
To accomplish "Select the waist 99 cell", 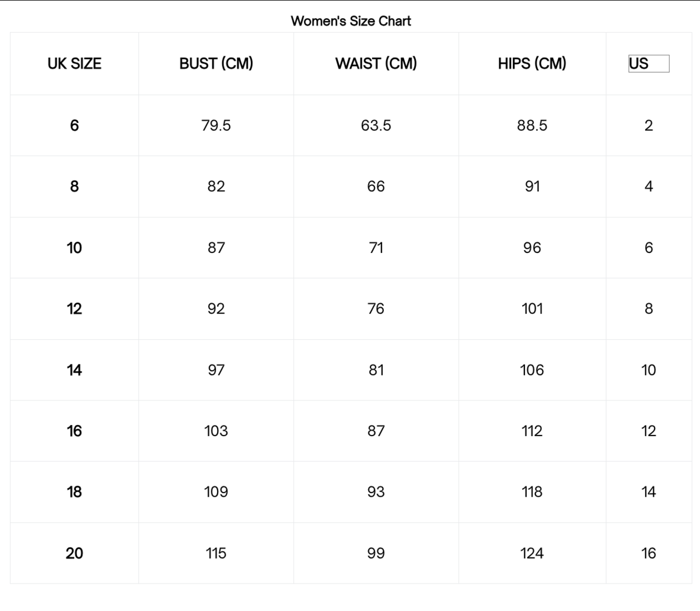I will [376, 553].
